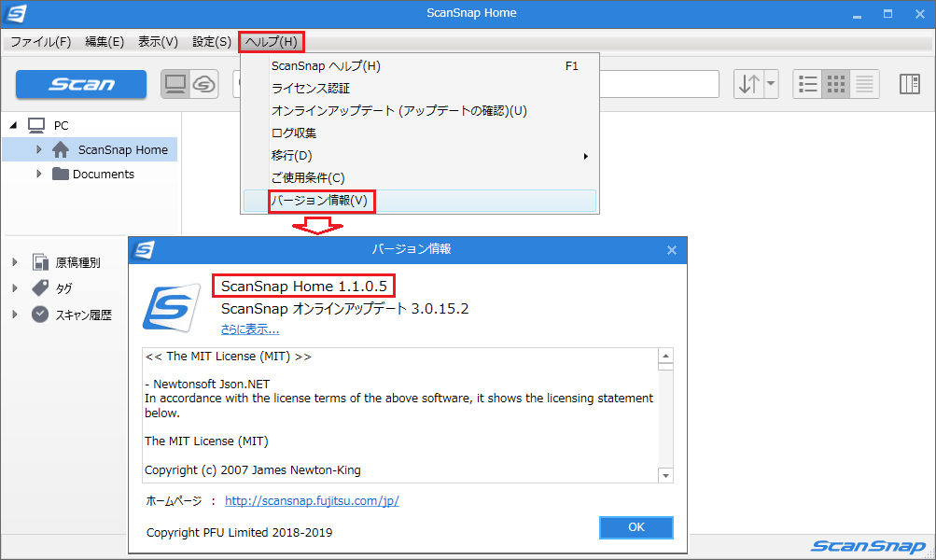Open the 表示(V) menu
The height and width of the screenshot is (560, 936).
[x=159, y=42]
